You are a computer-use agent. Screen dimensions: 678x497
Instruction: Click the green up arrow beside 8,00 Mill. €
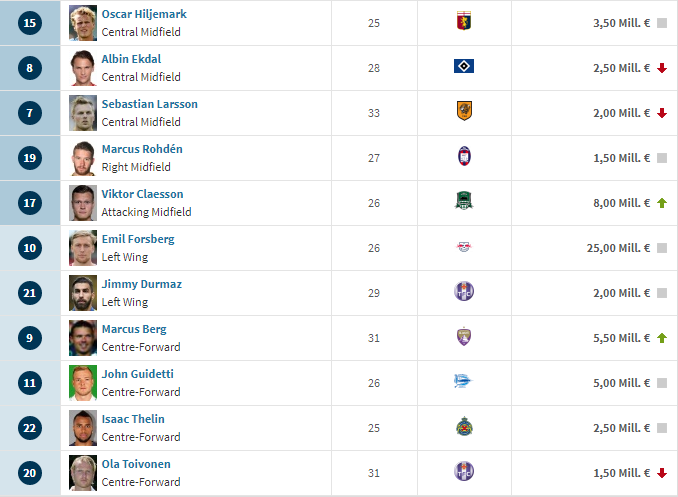coord(662,203)
